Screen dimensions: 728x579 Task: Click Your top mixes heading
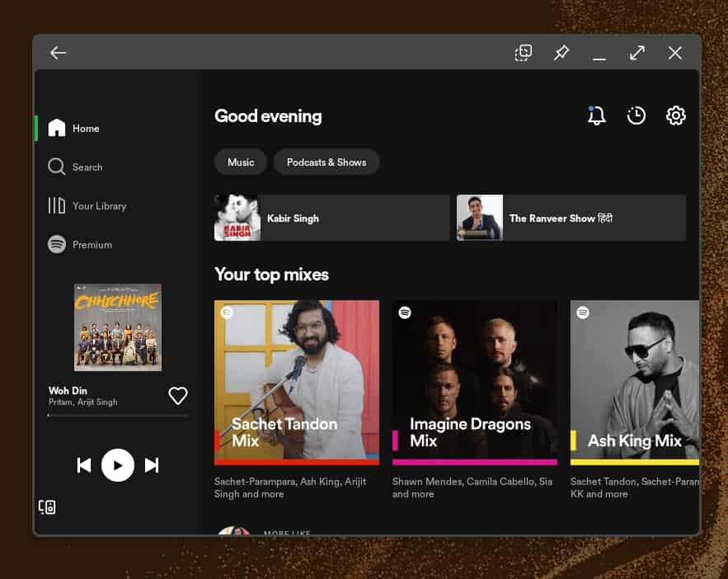tap(271, 275)
